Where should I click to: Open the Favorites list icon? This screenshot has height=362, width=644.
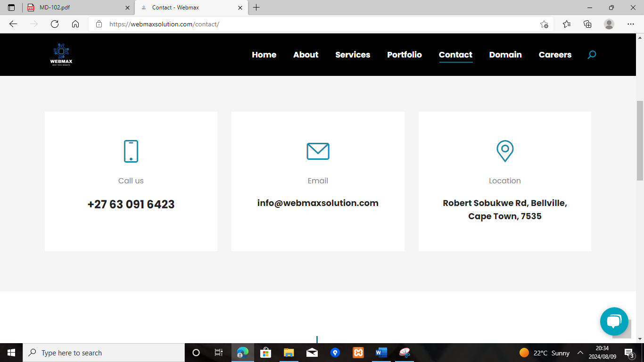[567, 24]
